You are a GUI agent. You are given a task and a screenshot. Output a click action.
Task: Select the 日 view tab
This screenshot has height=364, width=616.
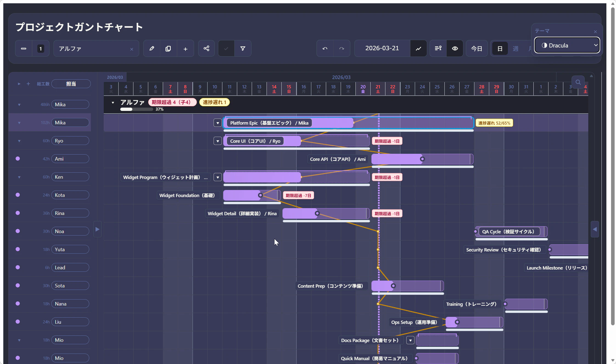click(x=500, y=49)
